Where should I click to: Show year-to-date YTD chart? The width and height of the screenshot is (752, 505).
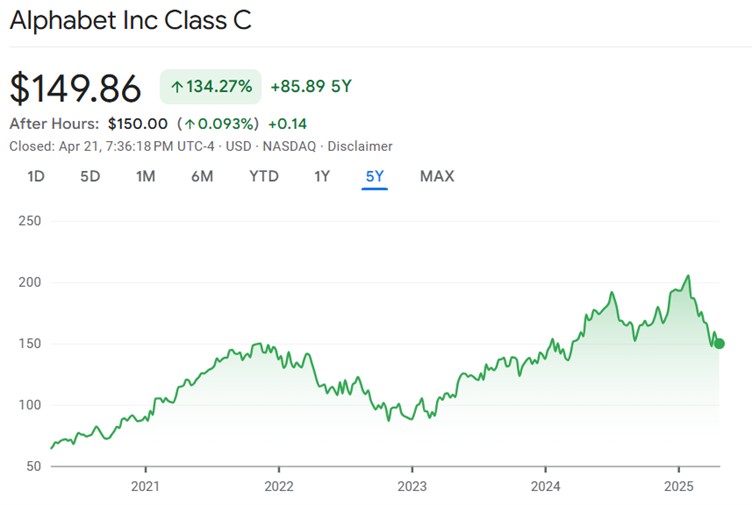[264, 176]
